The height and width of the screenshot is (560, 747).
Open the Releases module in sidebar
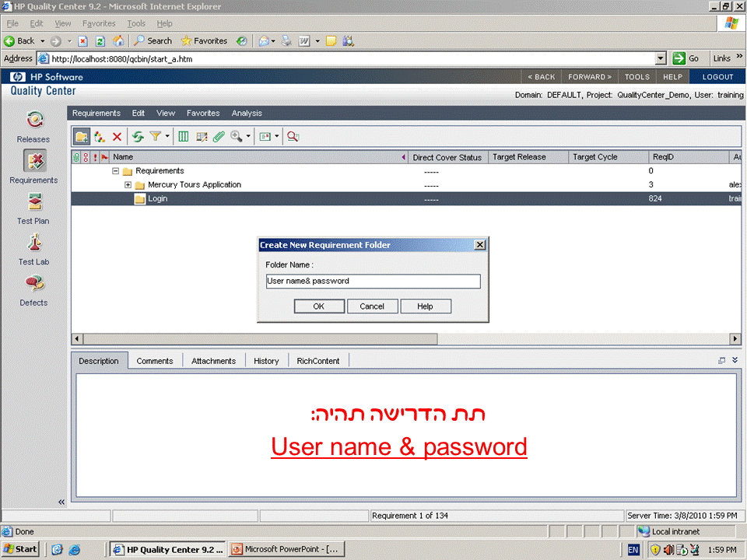pos(33,127)
